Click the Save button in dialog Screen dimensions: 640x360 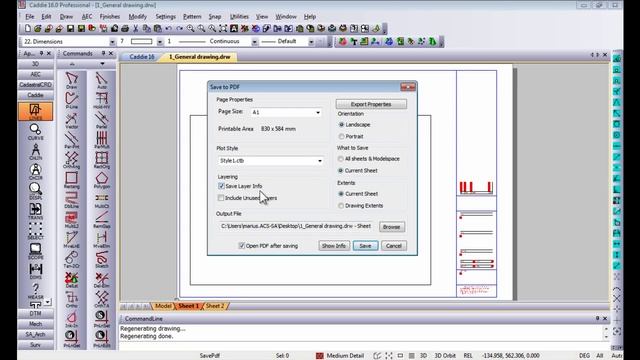365,246
